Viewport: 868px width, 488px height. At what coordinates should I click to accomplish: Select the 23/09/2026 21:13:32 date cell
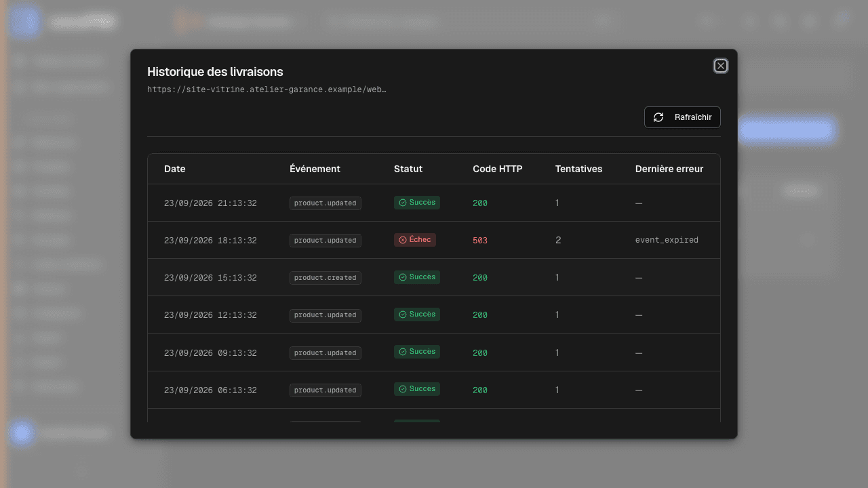tap(210, 203)
